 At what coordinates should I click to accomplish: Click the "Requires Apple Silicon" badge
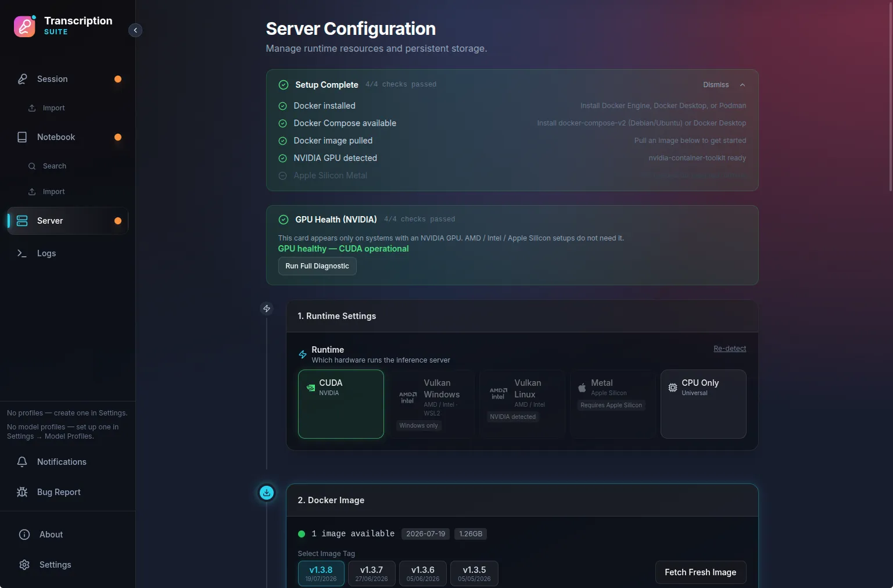point(611,405)
